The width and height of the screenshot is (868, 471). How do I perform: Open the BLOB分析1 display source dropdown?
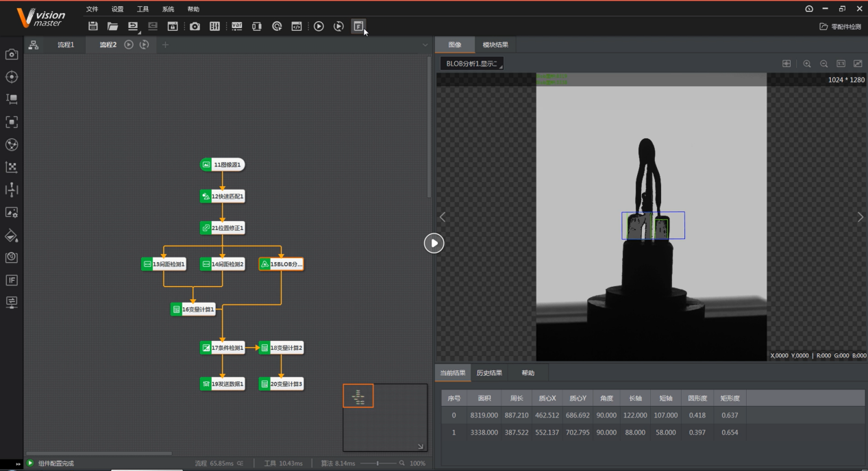pyautogui.click(x=472, y=64)
